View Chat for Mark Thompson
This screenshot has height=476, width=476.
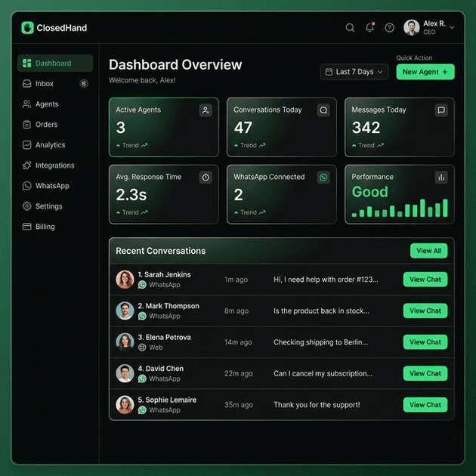(425, 311)
